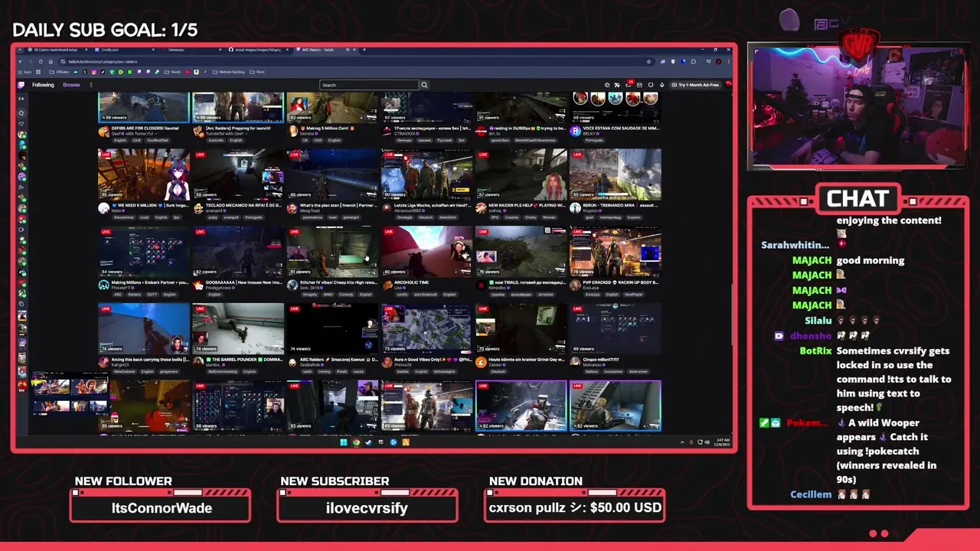Click the Twitch logo home icon
This screenshot has height=551, width=980.
point(21,85)
